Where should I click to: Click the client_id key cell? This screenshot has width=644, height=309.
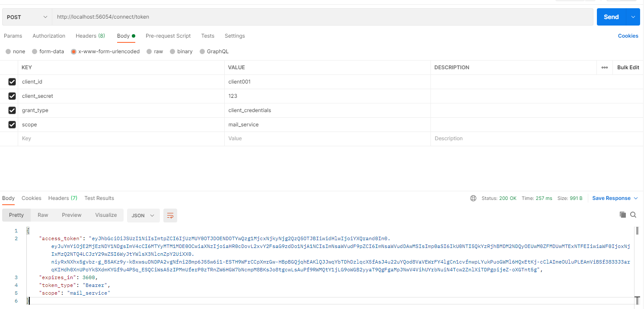[121, 82]
